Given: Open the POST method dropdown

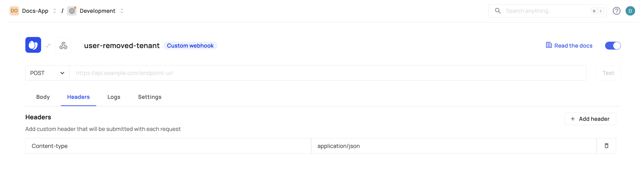Looking at the screenshot, I should point(47,73).
